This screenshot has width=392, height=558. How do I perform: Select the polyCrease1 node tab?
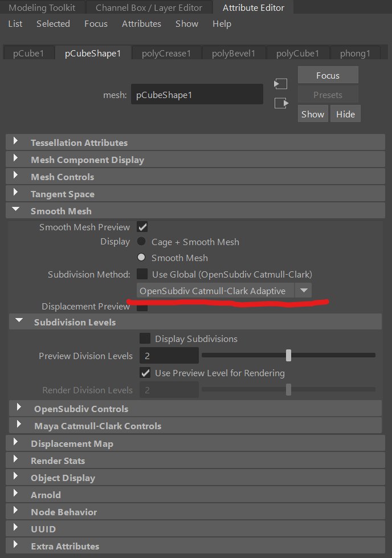click(x=166, y=53)
